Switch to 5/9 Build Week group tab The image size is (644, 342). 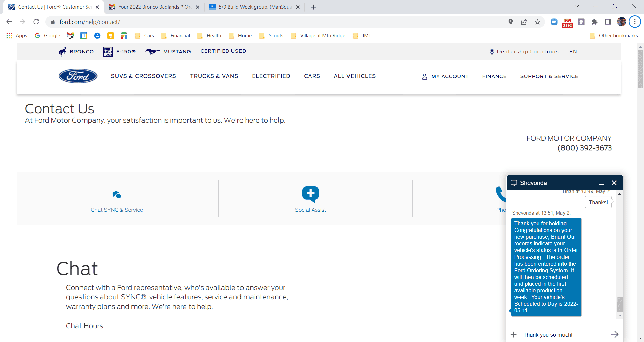[254, 7]
